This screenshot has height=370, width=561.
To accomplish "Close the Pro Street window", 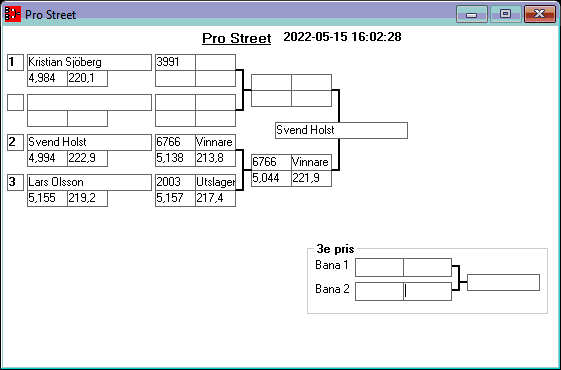I will click(540, 14).
